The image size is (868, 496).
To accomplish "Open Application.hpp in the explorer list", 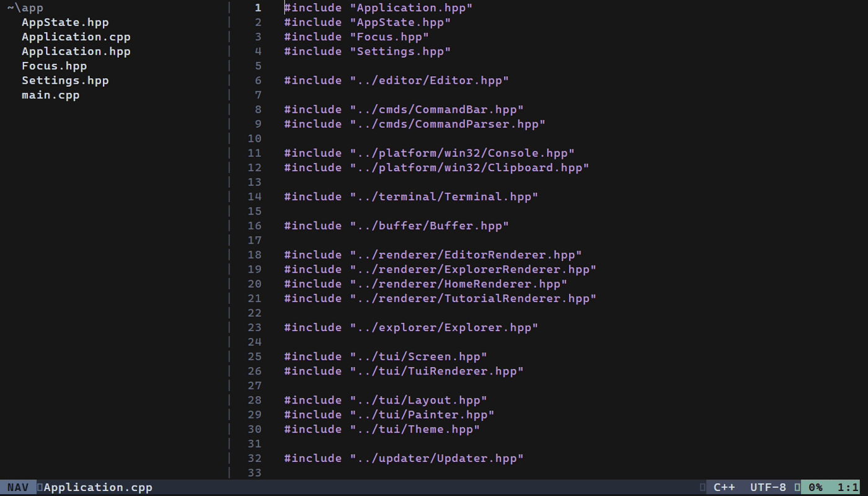I will tap(76, 51).
